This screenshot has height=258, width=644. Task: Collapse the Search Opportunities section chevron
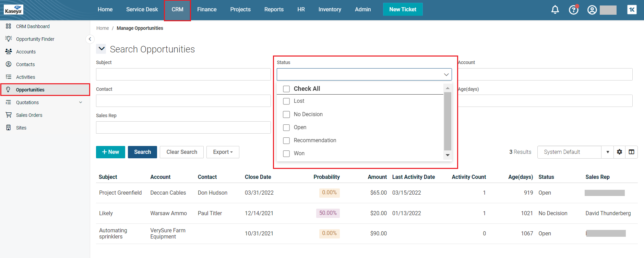click(102, 49)
